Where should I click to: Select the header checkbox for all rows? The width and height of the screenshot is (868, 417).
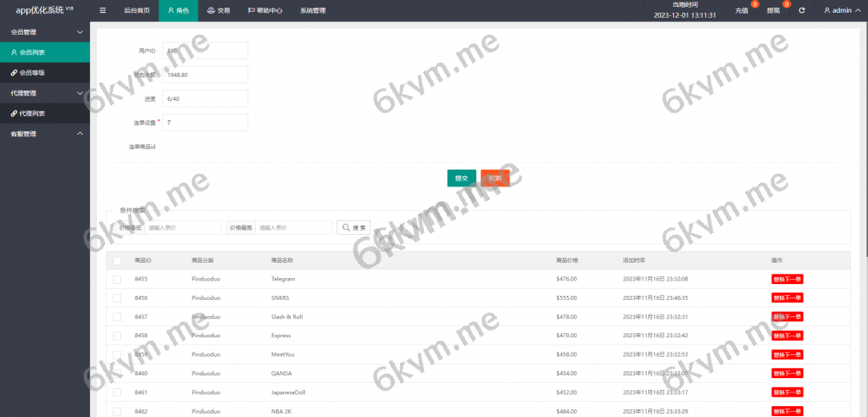[117, 260]
